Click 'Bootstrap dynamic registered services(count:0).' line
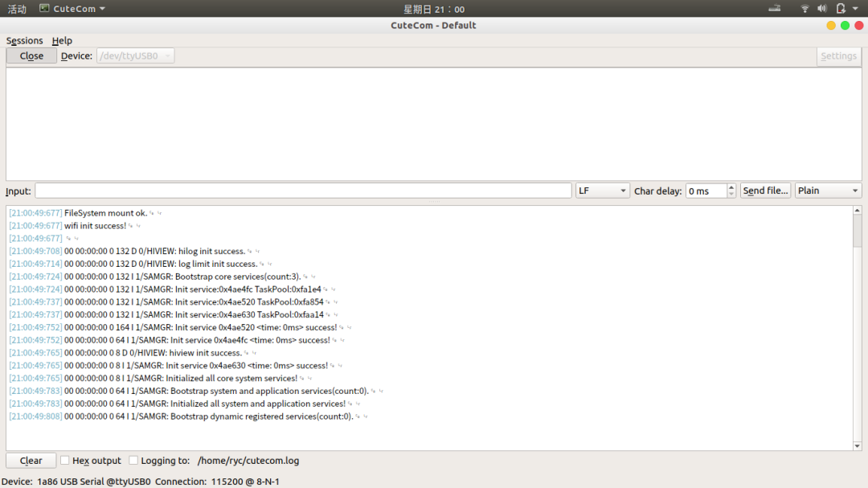868x488 pixels. (262, 416)
